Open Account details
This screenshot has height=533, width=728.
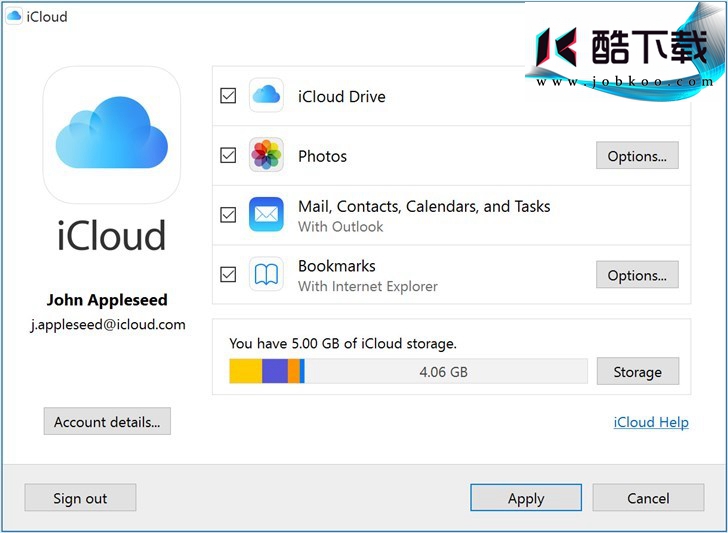(x=107, y=422)
